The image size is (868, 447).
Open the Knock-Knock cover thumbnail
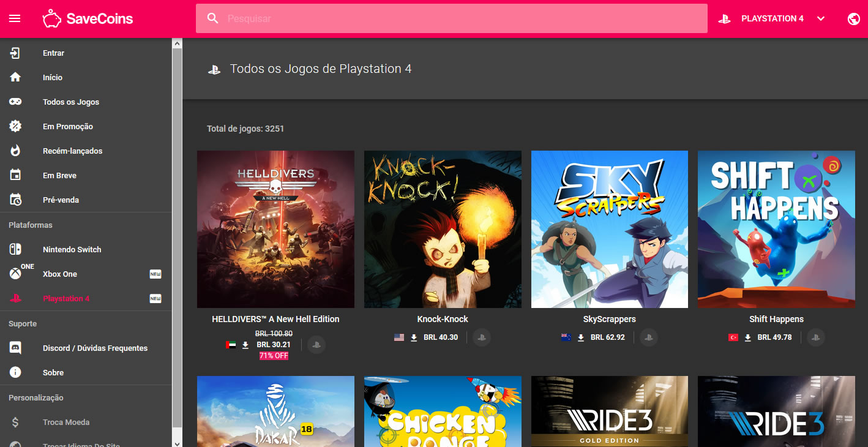443,229
